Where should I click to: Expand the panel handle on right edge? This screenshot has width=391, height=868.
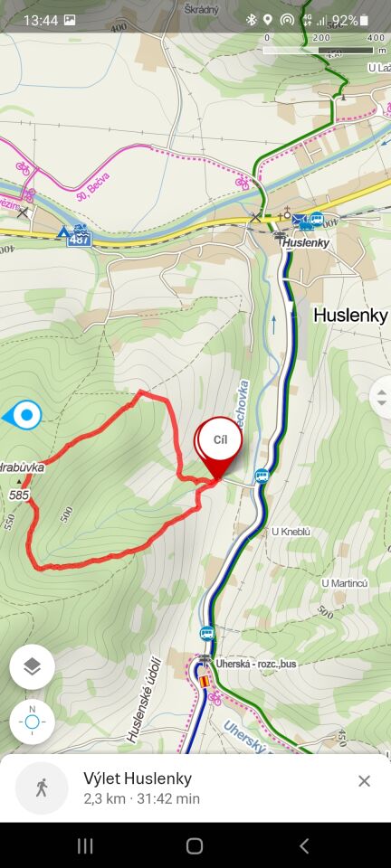(382, 397)
